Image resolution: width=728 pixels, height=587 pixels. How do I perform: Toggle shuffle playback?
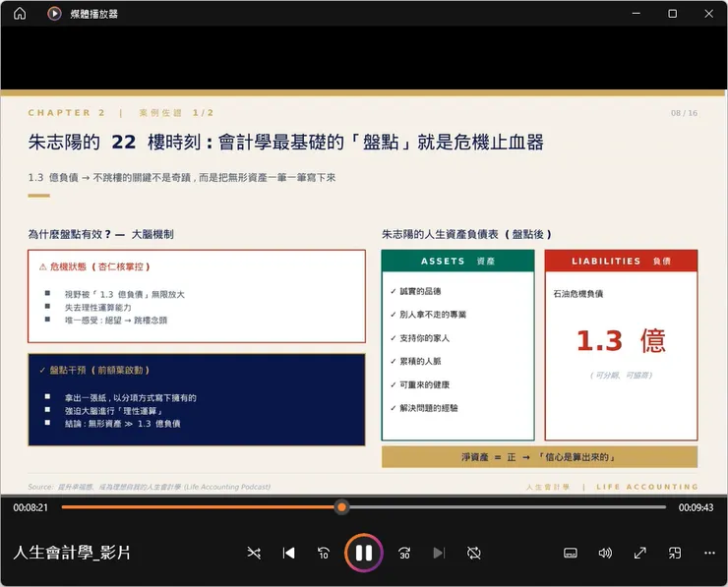click(254, 553)
